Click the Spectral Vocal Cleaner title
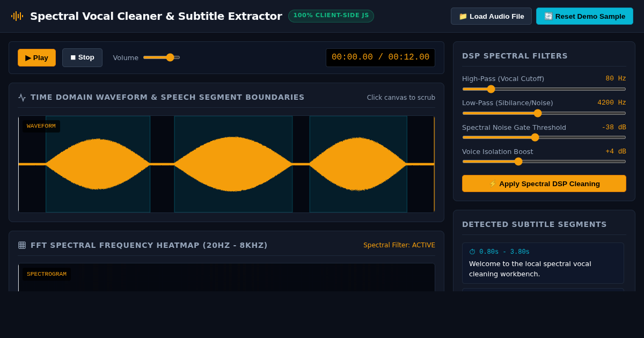Image resolution: width=644 pixels, height=338 pixels. click(x=156, y=16)
